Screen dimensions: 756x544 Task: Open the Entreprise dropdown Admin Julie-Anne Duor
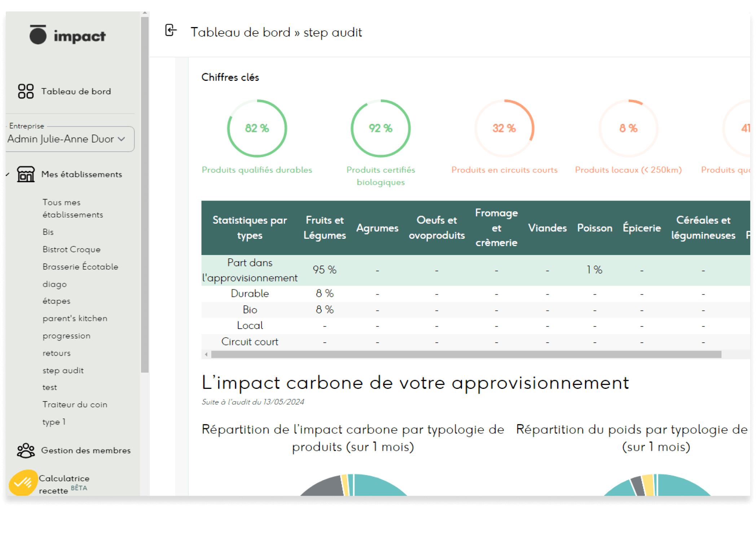pos(70,139)
